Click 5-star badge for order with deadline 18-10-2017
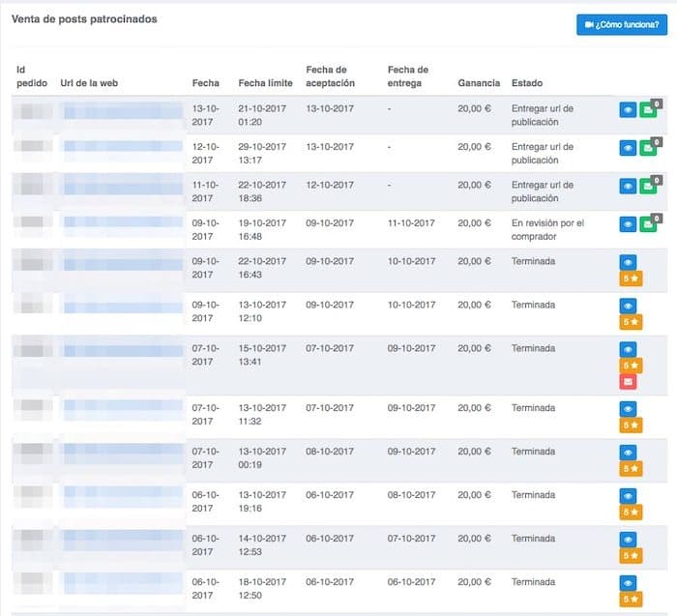This screenshot has height=616, width=677. click(630, 600)
